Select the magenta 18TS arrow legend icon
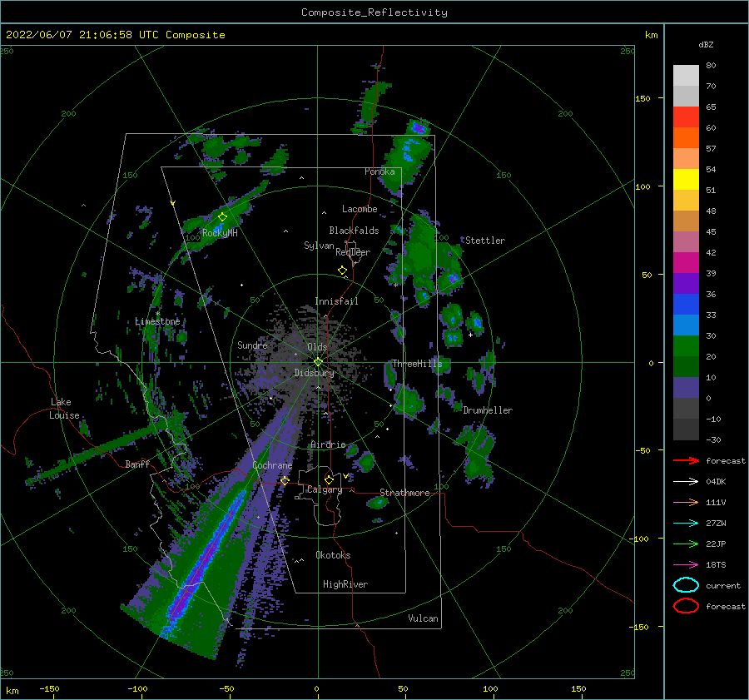Screen dimensions: 749x700 click(686, 565)
